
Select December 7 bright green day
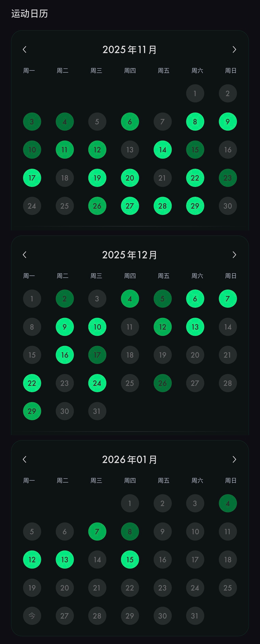pyautogui.click(x=227, y=299)
